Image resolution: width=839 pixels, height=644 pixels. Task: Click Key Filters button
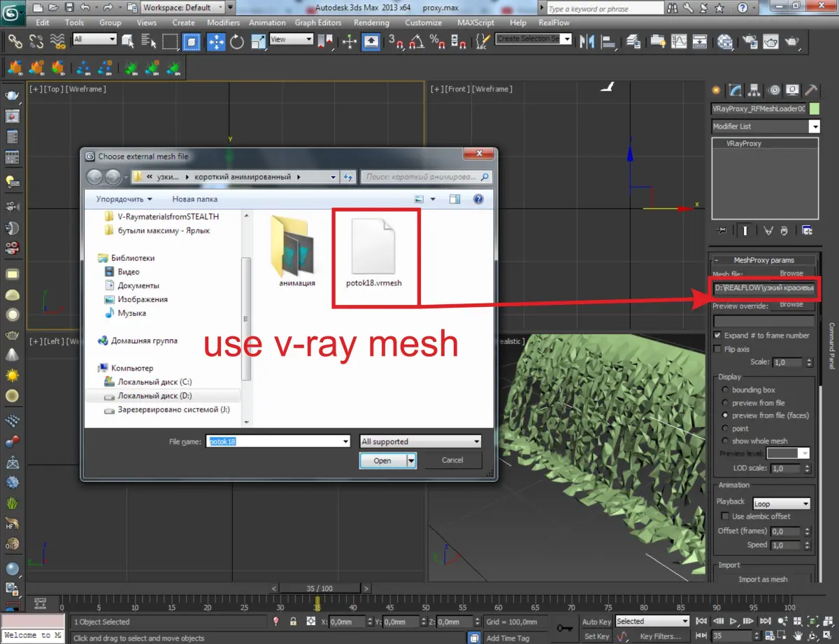[x=660, y=636]
